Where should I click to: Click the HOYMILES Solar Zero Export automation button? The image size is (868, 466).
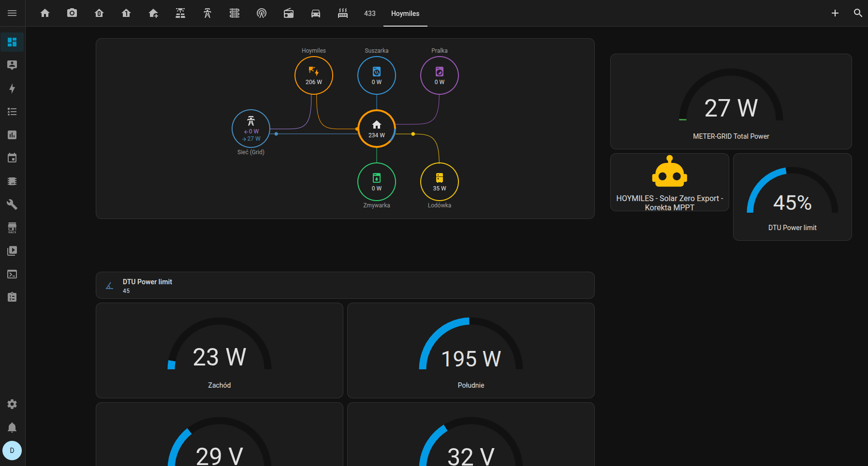coord(669,183)
